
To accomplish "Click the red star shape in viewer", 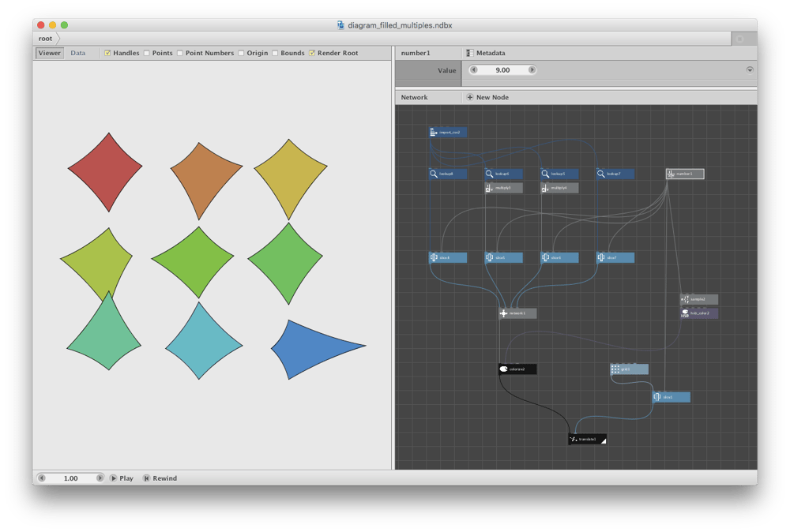I will (x=105, y=171).
